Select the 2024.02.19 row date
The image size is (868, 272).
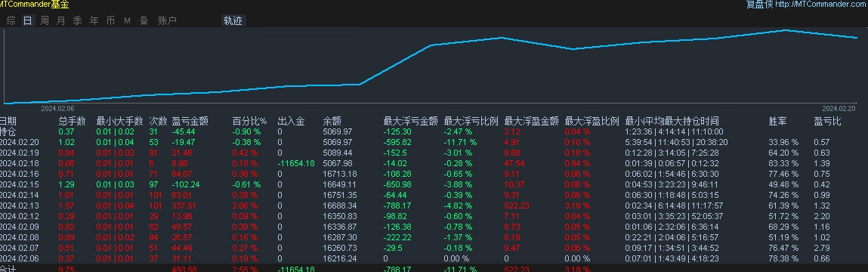coord(20,153)
